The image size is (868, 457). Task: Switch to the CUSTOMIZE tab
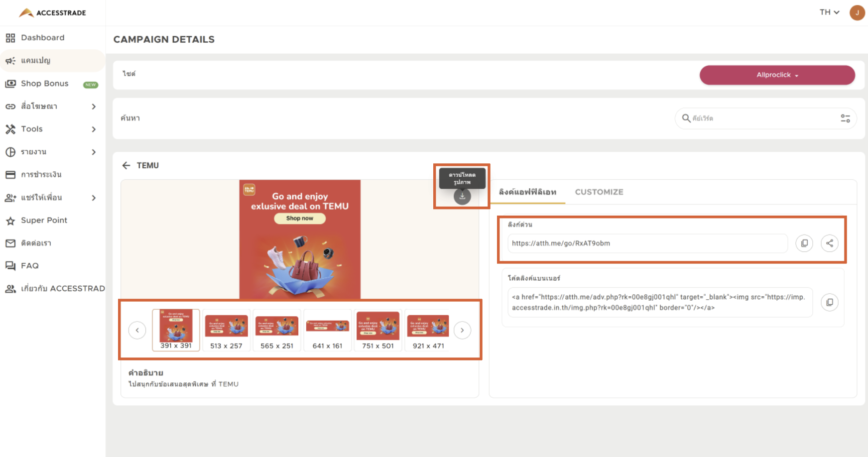tap(599, 192)
